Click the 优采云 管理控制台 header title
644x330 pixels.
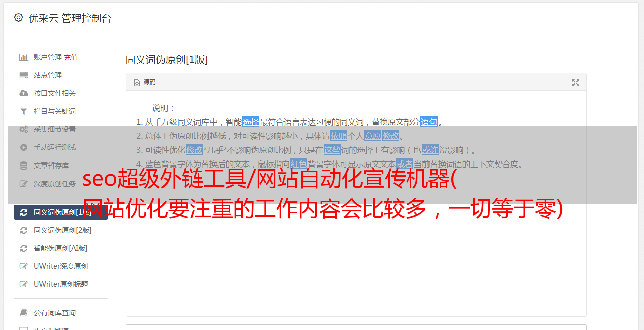point(70,18)
